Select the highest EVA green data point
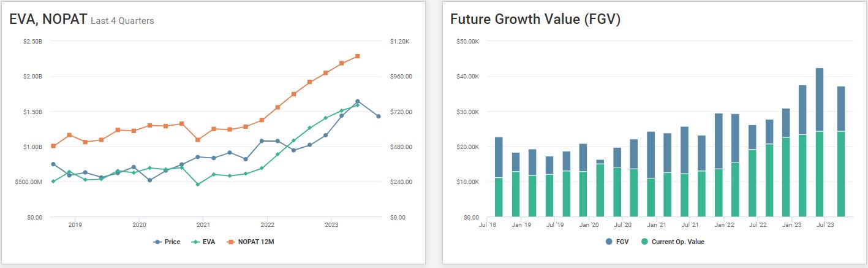The image size is (868, 268). (357, 105)
